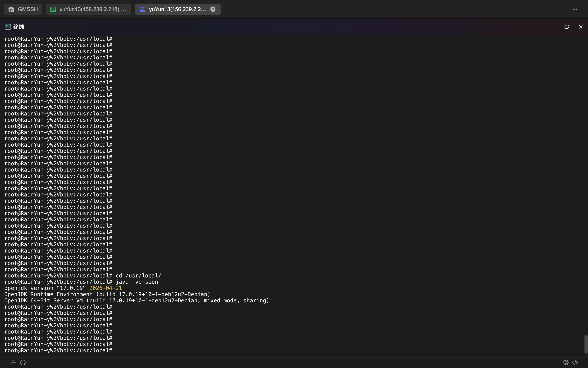
Task: Click the yellow date 2026-04-21
Action: pos(106,288)
